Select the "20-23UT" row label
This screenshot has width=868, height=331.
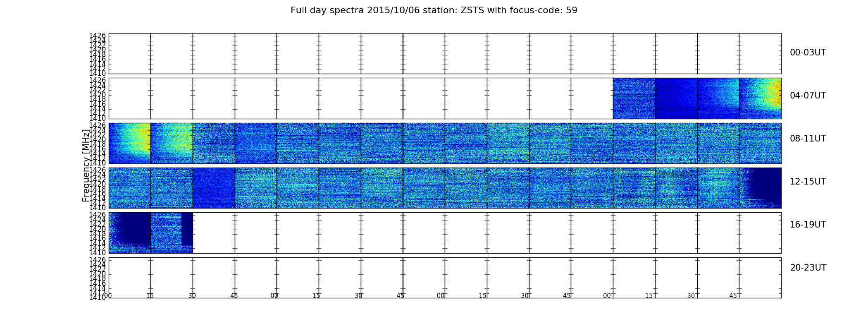[x=808, y=268]
